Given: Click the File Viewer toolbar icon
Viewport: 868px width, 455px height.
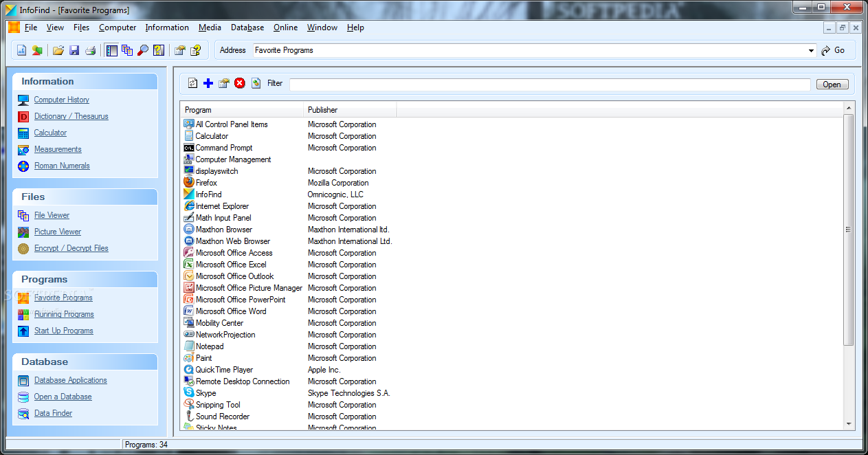Looking at the screenshot, I should tap(127, 50).
